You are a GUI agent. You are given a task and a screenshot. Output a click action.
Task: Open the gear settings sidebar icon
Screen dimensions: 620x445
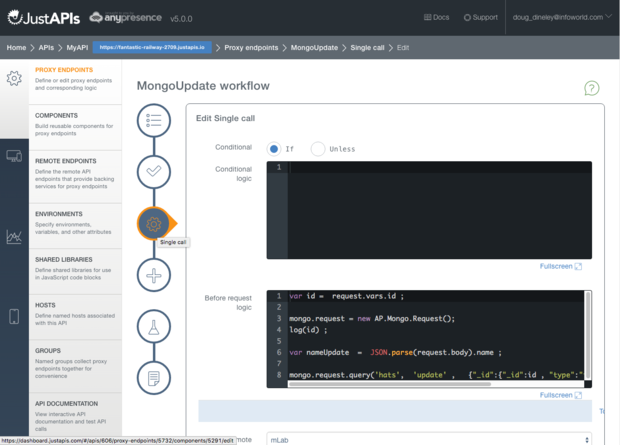pos(14,79)
